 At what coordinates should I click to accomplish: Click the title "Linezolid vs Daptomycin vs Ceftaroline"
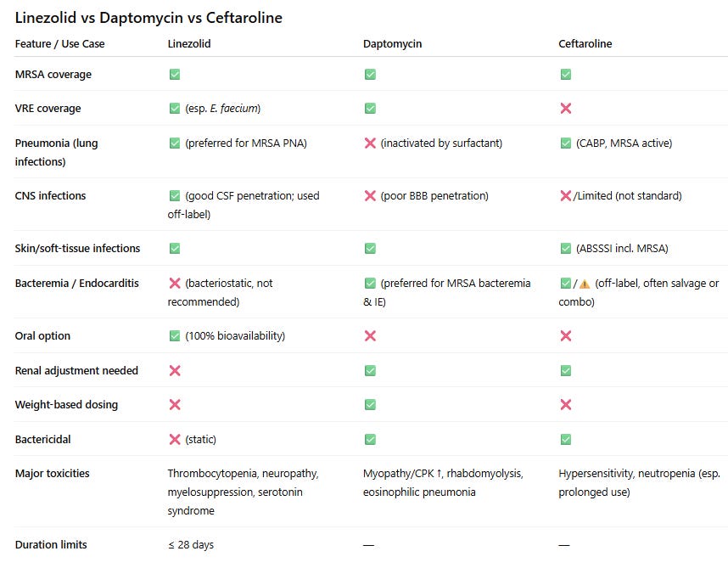148,18
